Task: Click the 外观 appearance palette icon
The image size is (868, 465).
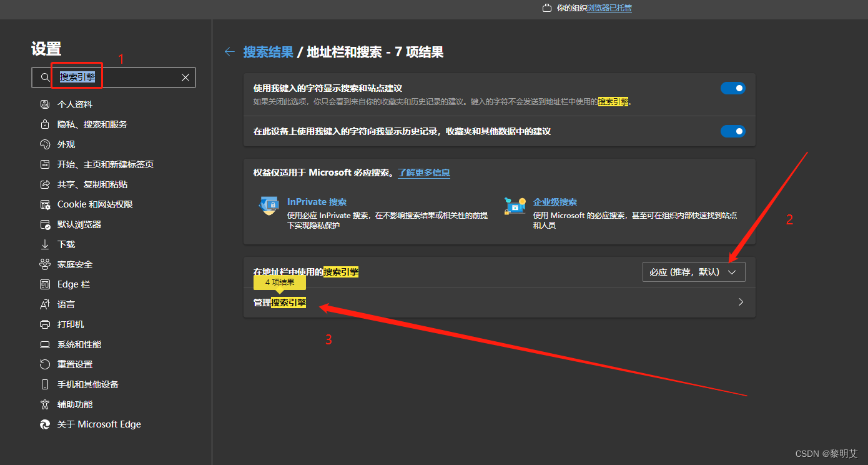Action: [x=45, y=144]
